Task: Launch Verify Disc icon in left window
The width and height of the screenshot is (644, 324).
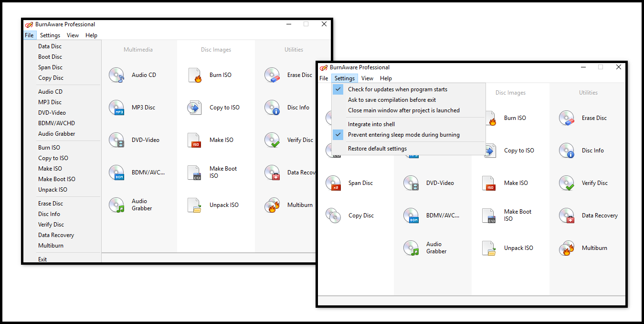Action: coord(272,140)
